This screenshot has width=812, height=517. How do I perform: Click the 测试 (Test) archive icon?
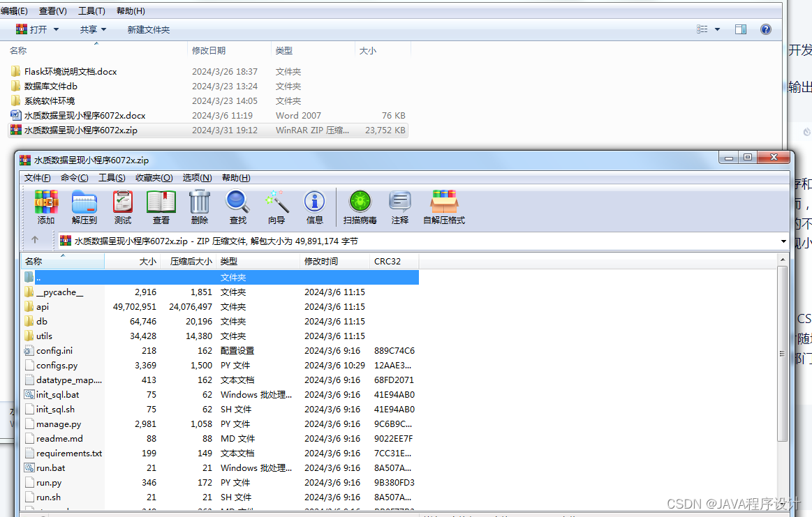(x=122, y=207)
